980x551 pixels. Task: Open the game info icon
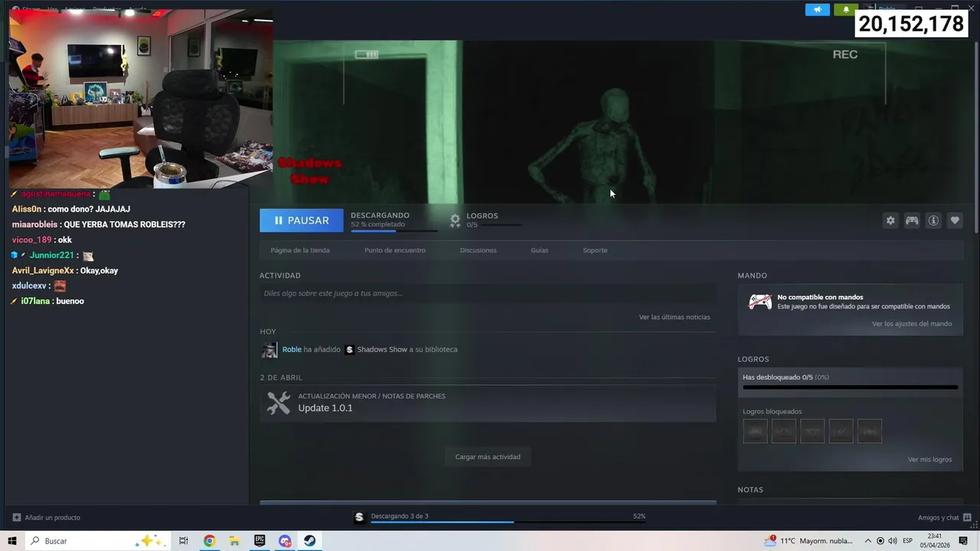coord(933,220)
